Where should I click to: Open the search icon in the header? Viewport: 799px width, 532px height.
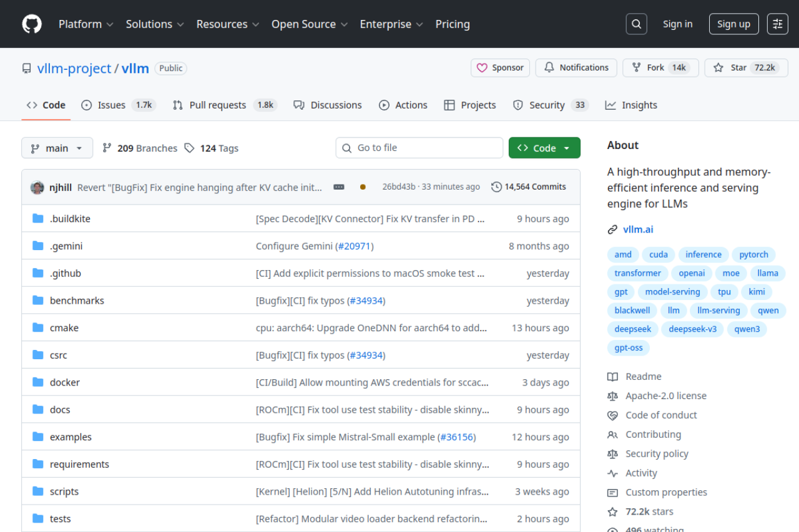[636, 24]
